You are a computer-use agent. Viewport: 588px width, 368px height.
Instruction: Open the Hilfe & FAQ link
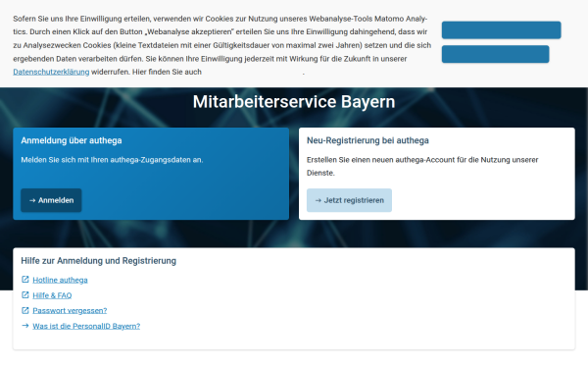point(52,295)
